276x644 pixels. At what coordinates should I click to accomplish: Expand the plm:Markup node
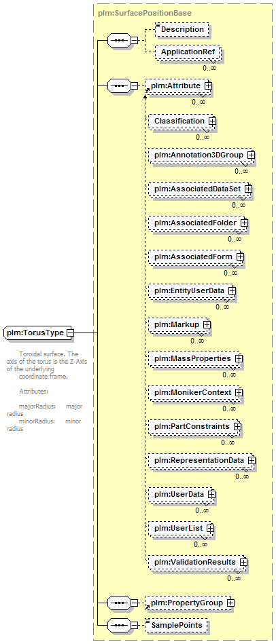coord(207,324)
